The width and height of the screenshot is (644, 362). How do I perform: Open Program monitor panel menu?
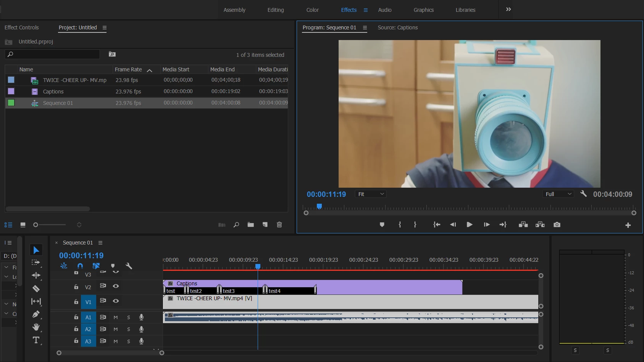click(x=365, y=27)
